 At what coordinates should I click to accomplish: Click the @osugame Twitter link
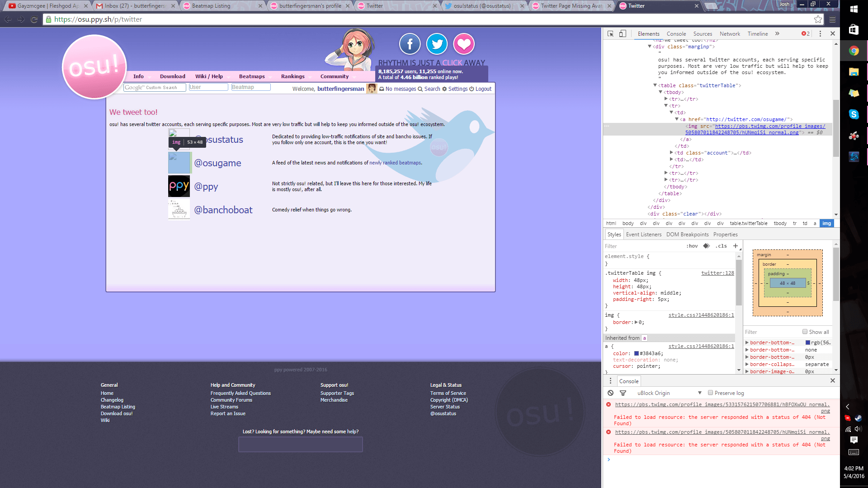coord(217,163)
